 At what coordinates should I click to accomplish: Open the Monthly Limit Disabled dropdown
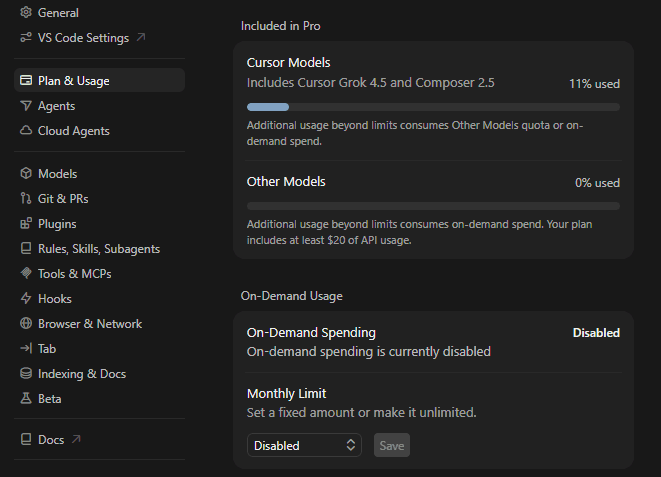pyautogui.click(x=304, y=445)
